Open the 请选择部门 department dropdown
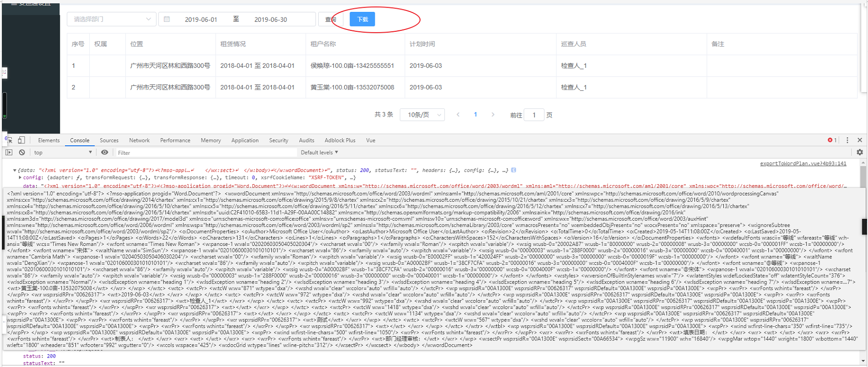Image resolution: width=868 pixels, height=367 pixels. [111, 19]
